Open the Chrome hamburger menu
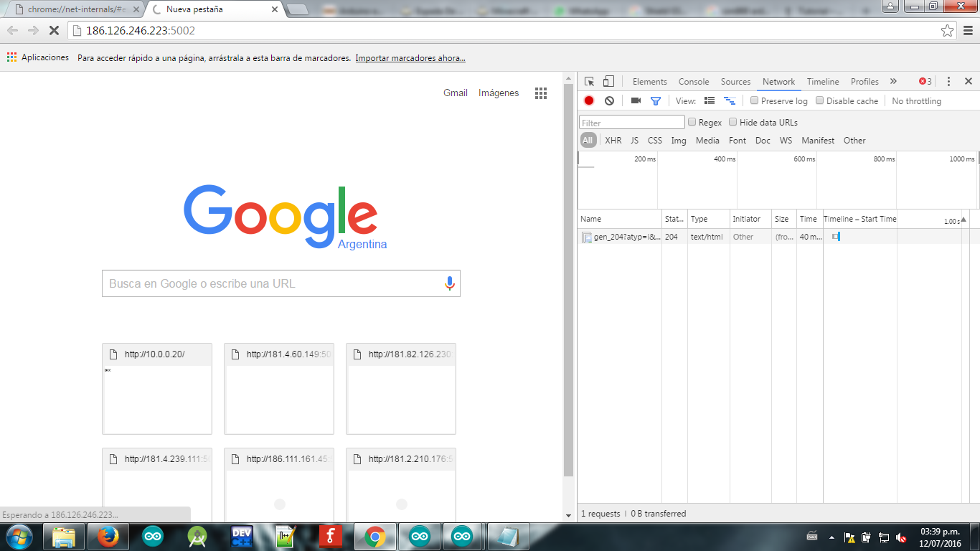Screen dimensions: 980x551 [x=967, y=31]
